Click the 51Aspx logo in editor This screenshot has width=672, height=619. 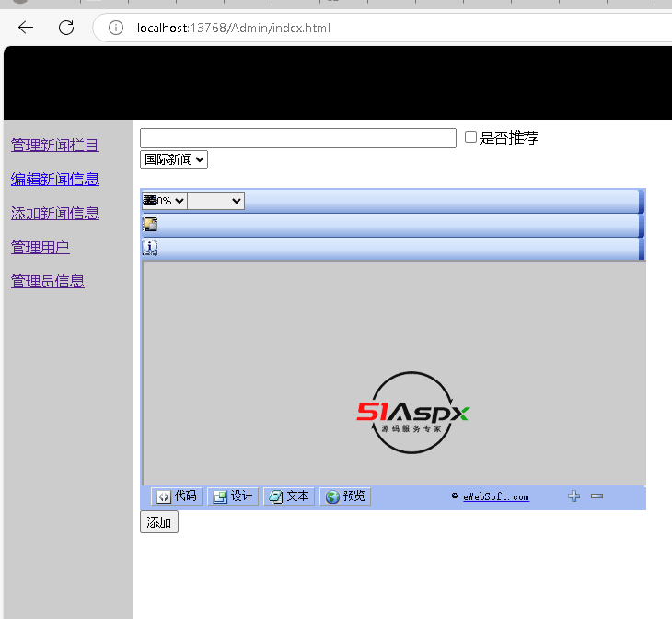[x=413, y=414]
